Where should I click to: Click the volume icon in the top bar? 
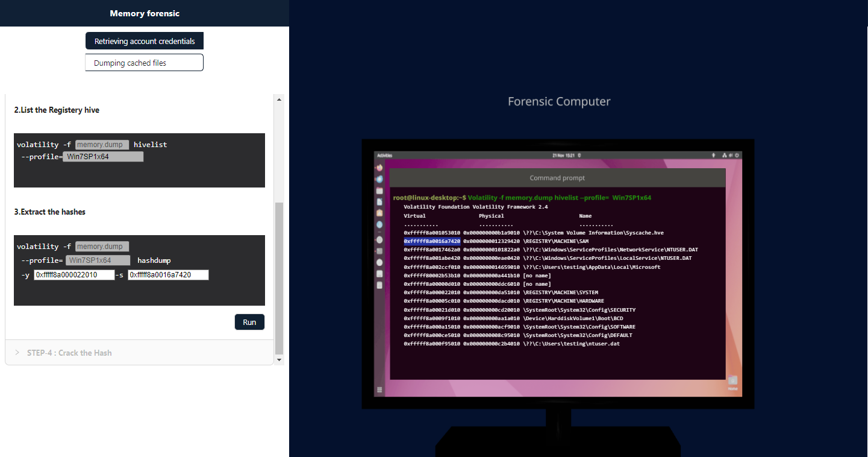[731, 156]
